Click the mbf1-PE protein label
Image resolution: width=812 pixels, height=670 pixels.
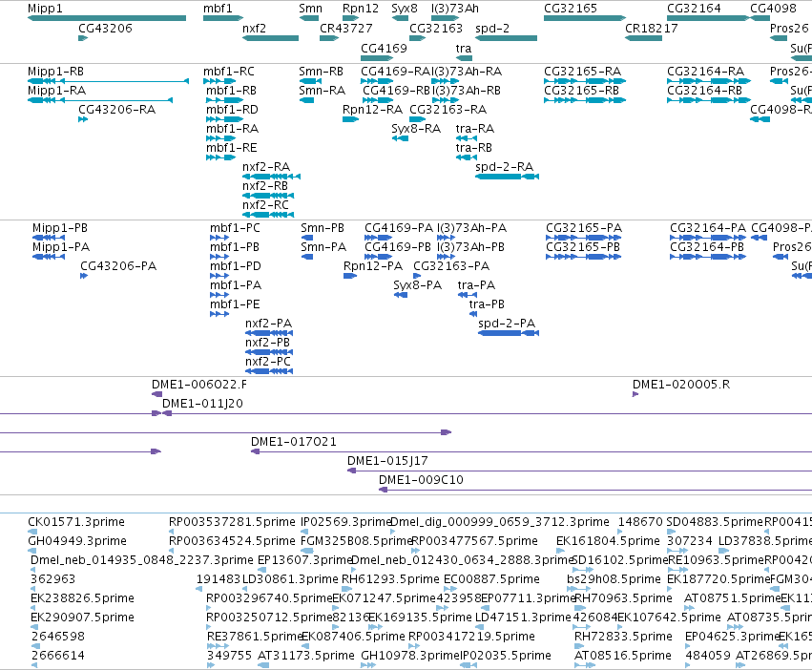coord(235,304)
